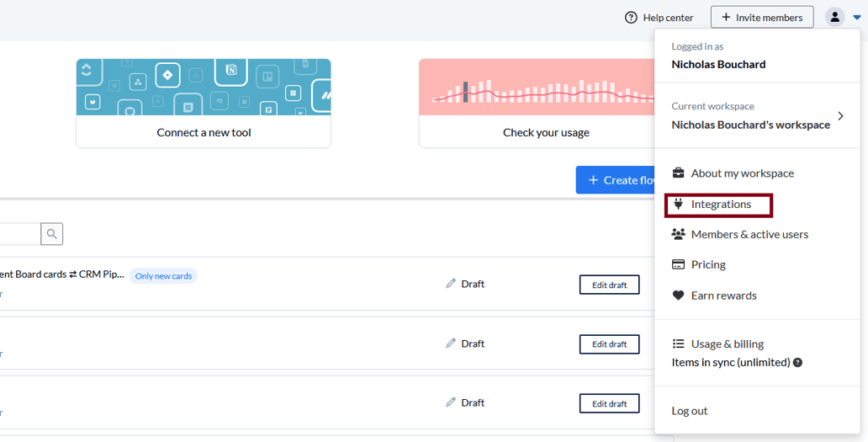Screen dimensions: 868x442
Task: Click the credit card icon beside Pricing
Action: pyautogui.click(x=679, y=264)
